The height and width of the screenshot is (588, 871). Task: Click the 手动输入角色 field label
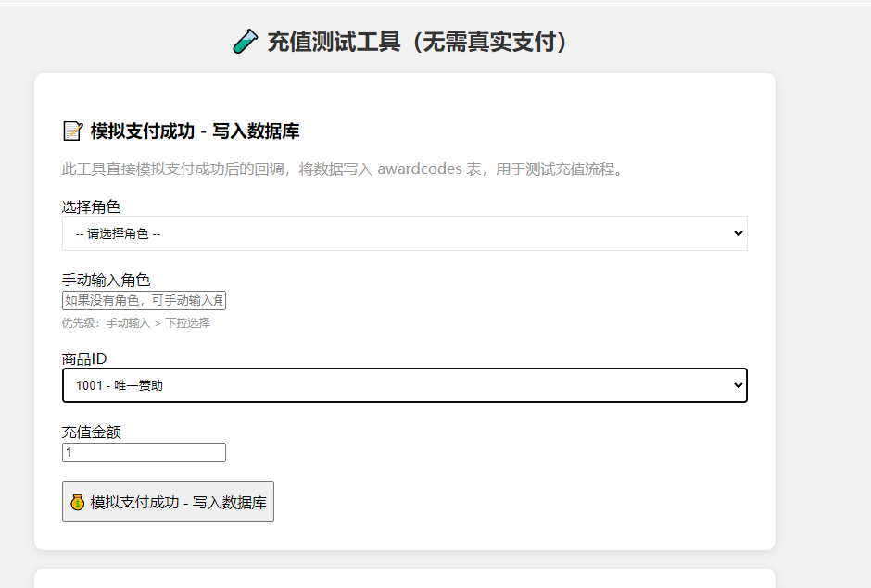107,281
